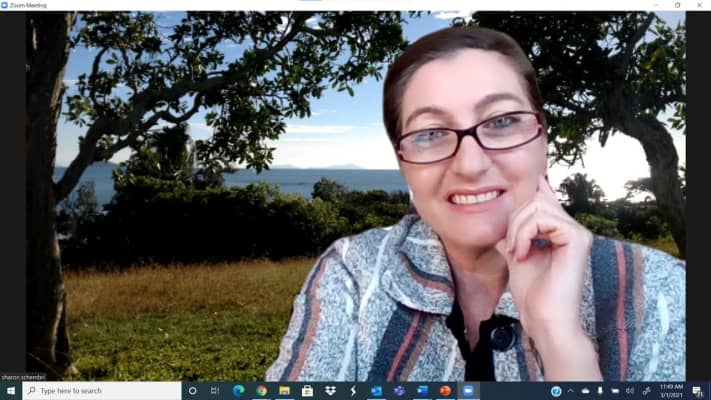Select the active Zoom taskbar icon
The height and width of the screenshot is (400, 711).
coord(468,391)
